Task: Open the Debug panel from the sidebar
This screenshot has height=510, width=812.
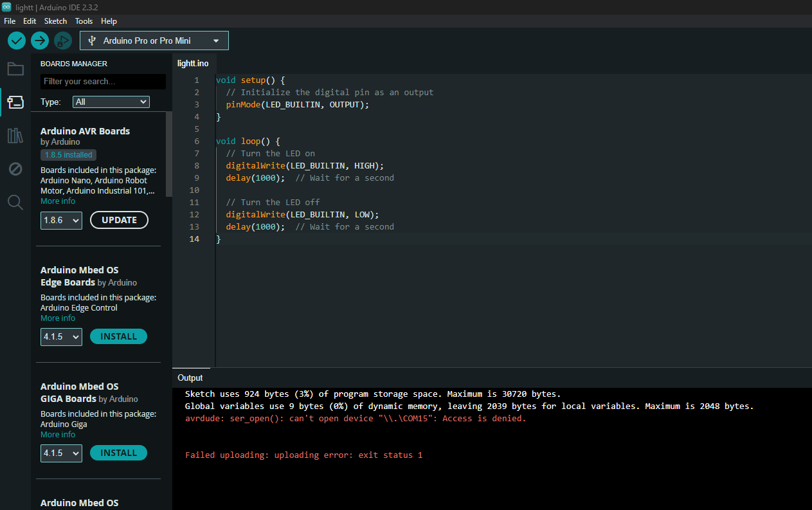Action: pyautogui.click(x=15, y=168)
